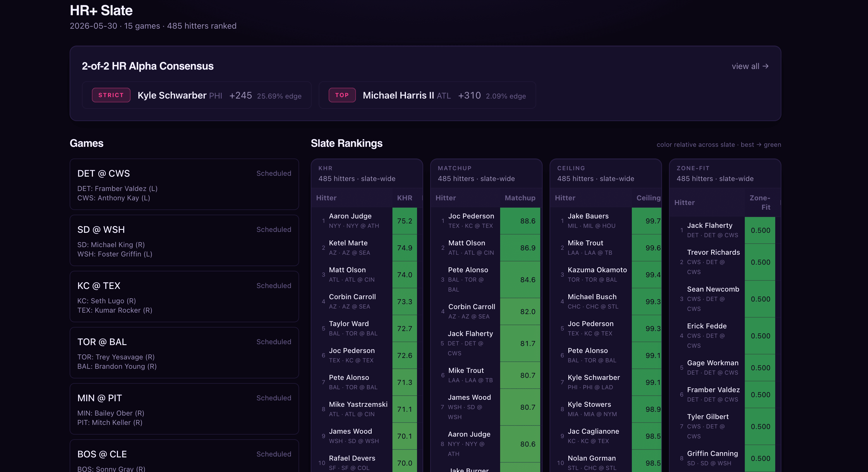Click Hitter header in Matchup table
Image resolution: width=868 pixels, height=472 pixels.
point(445,198)
